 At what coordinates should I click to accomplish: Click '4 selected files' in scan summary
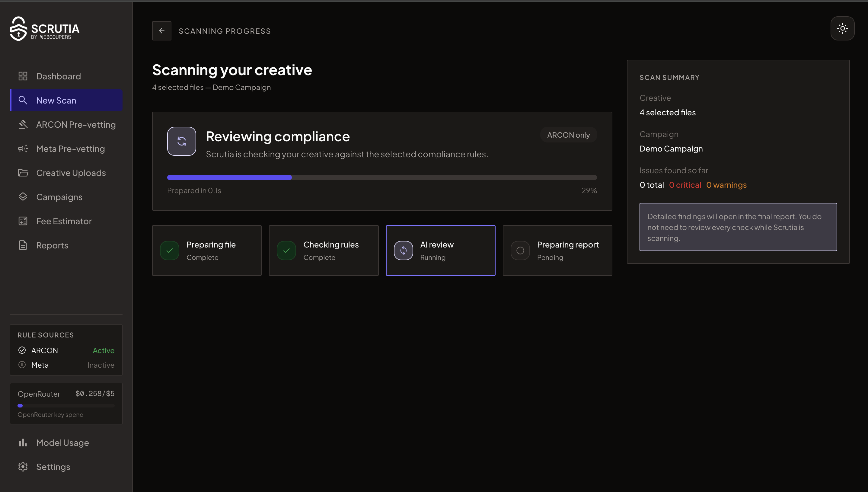tap(667, 112)
